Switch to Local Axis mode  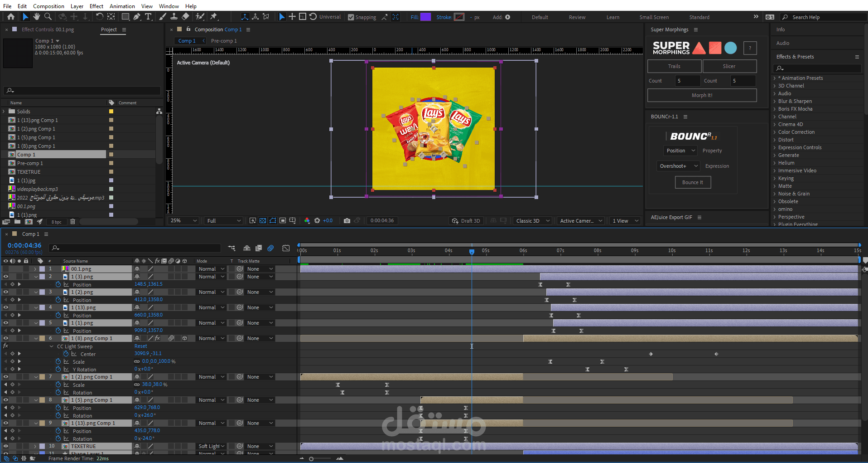[x=245, y=17]
